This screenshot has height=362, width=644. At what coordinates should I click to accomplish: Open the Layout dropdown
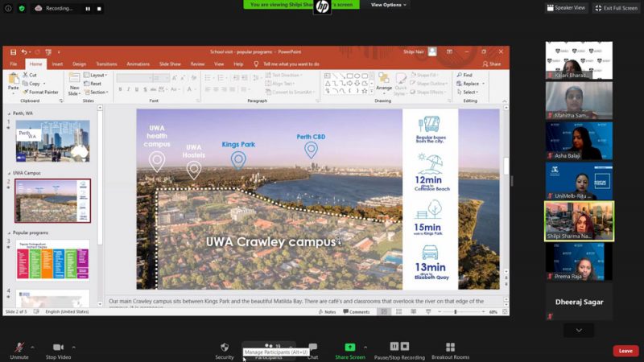coord(96,75)
